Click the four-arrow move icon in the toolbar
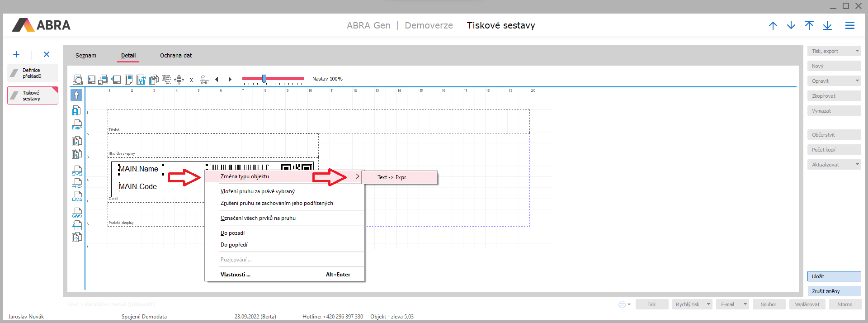 point(179,80)
